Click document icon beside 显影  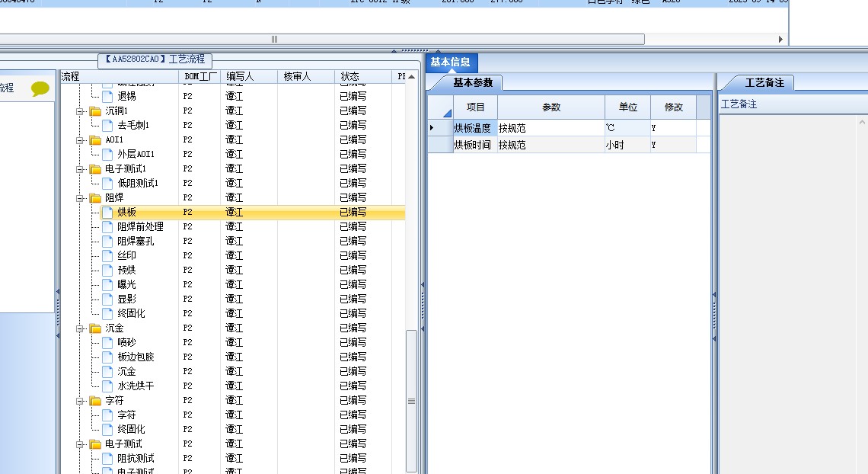[x=107, y=299]
